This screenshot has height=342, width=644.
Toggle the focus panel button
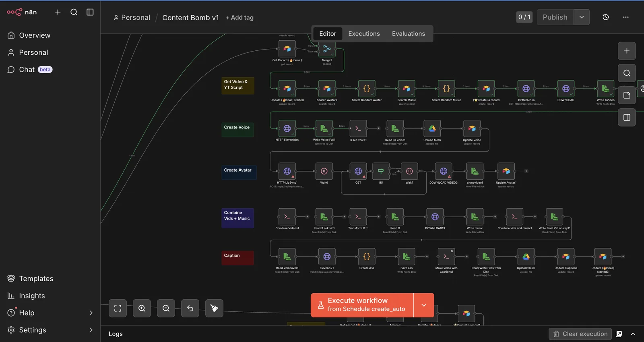[x=627, y=117]
